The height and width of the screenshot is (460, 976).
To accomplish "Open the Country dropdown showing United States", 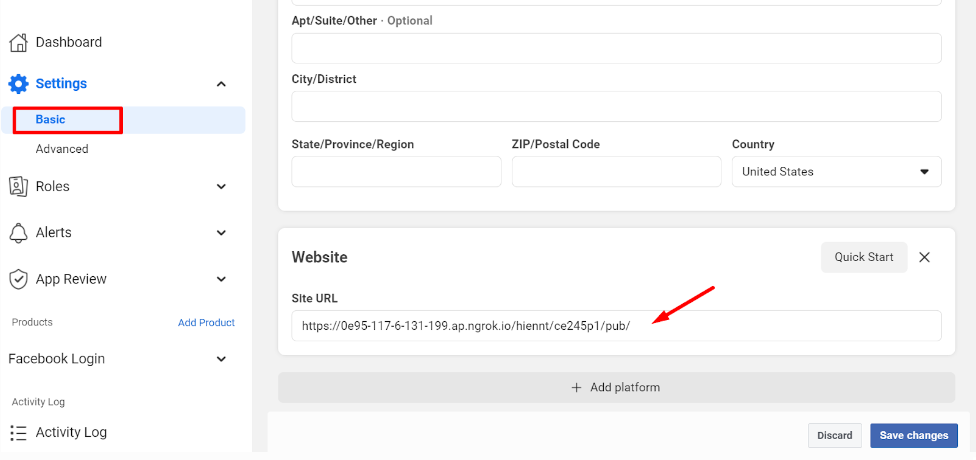I will tap(836, 172).
